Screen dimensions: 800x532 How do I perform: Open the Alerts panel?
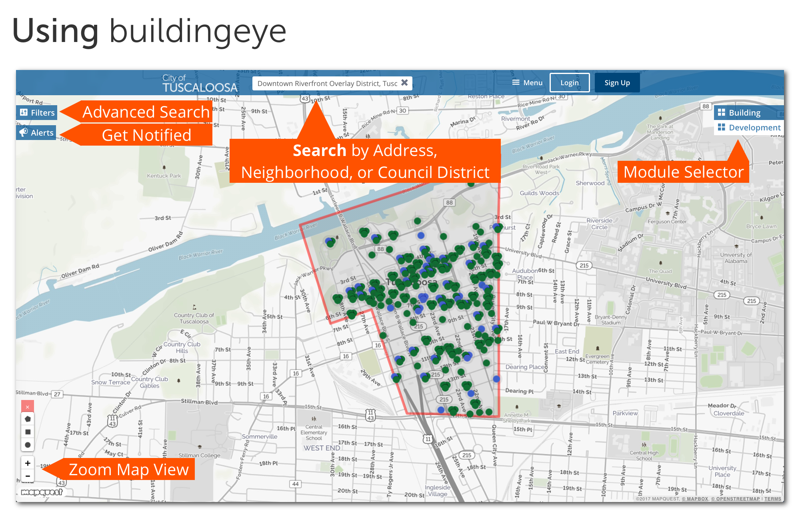coord(36,133)
